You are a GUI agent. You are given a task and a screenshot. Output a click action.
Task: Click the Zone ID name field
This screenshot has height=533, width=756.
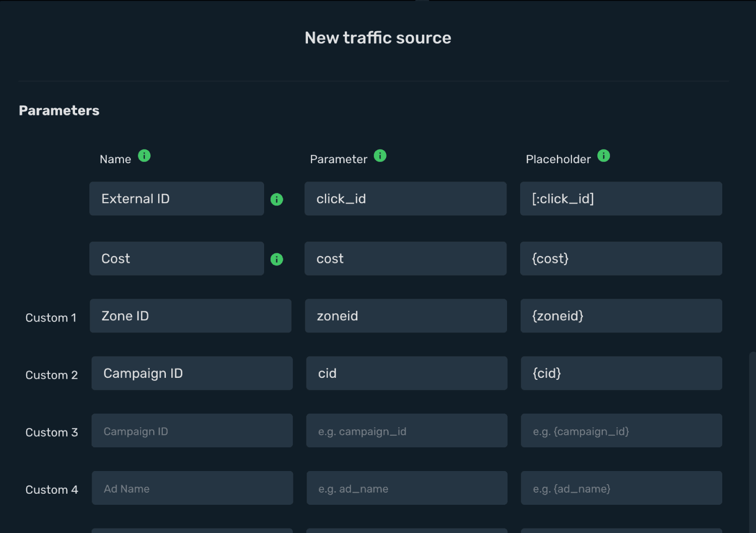click(x=191, y=316)
